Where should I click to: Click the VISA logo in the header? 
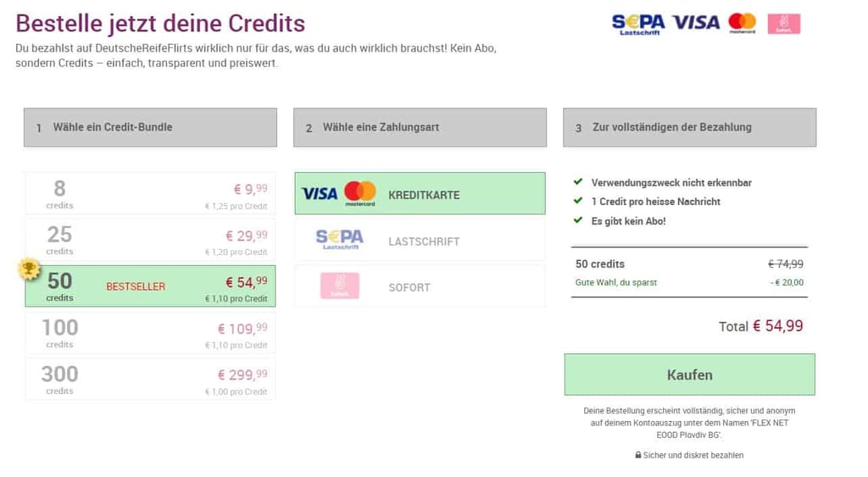tap(696, 23)
